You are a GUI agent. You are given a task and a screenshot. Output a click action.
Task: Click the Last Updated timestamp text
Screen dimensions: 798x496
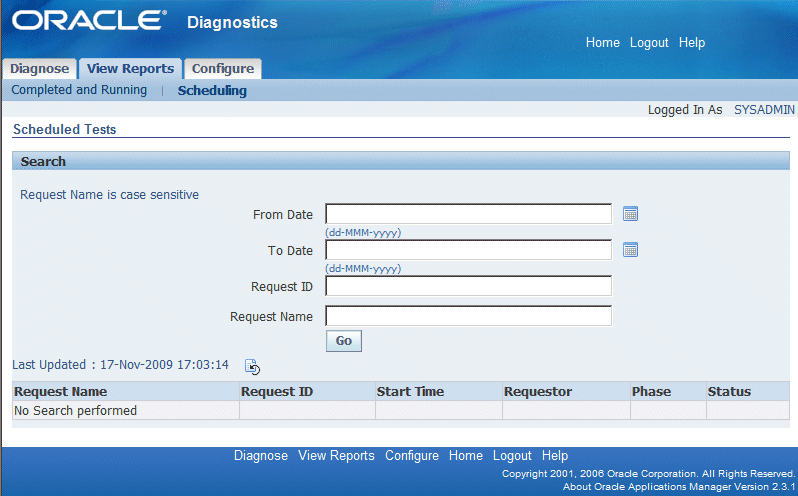[121, 365]
